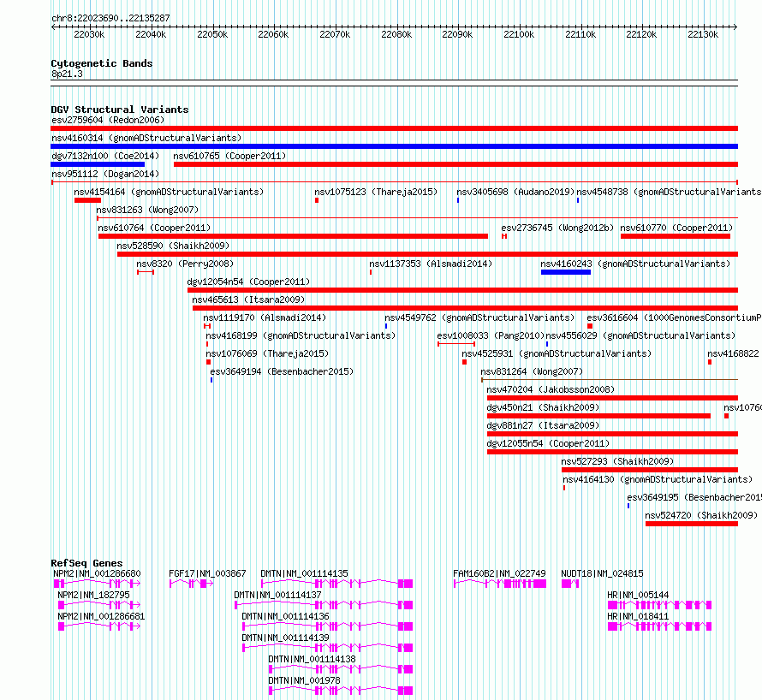Click dgv12055n54 (Cooper2011) variant label

pos(548,443)
